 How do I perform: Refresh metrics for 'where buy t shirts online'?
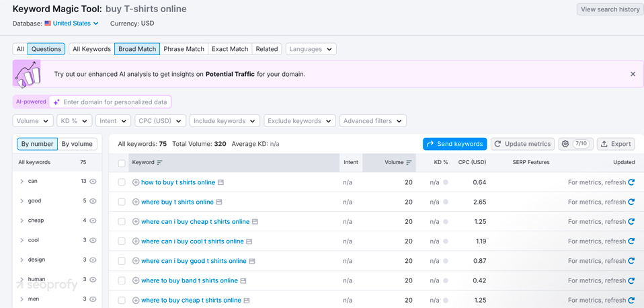coord(631,202)
